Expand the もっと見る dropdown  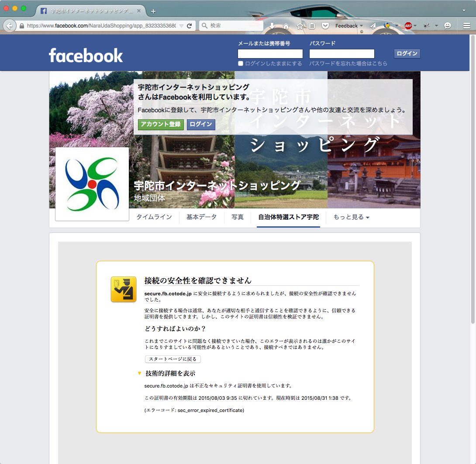(x=352, y=217)
